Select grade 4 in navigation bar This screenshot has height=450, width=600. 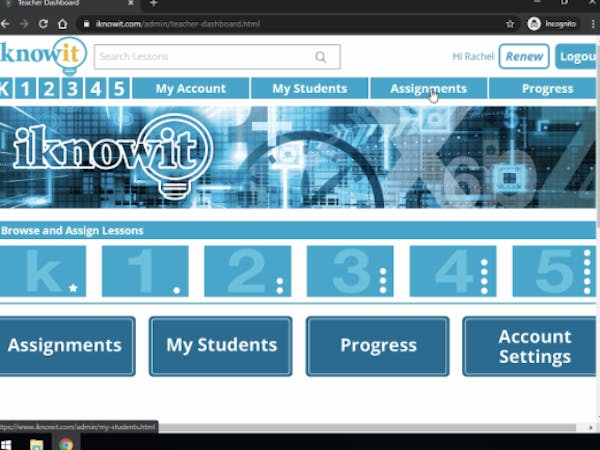tap(95, 88)
